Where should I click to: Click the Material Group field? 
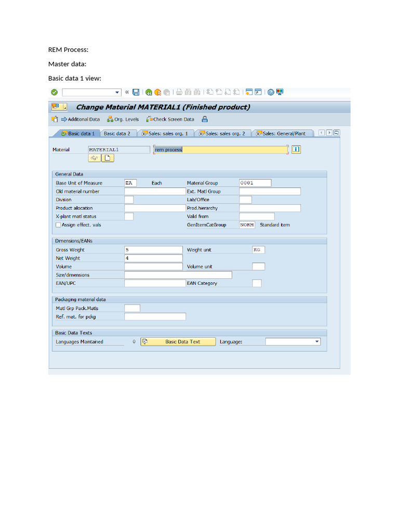(255, 183)
